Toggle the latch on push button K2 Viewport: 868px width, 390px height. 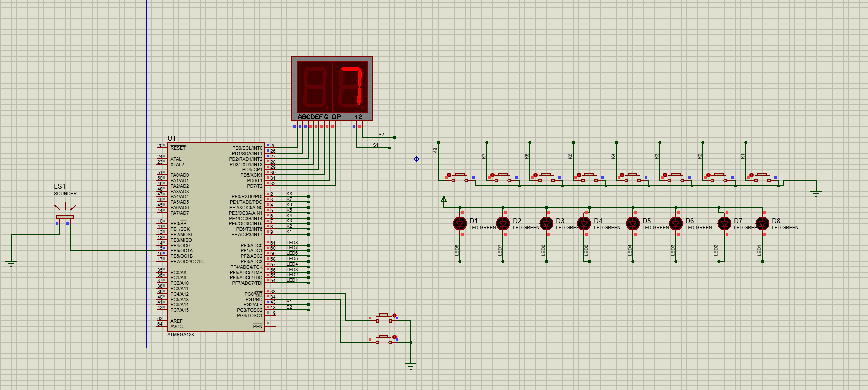(708, 175)
